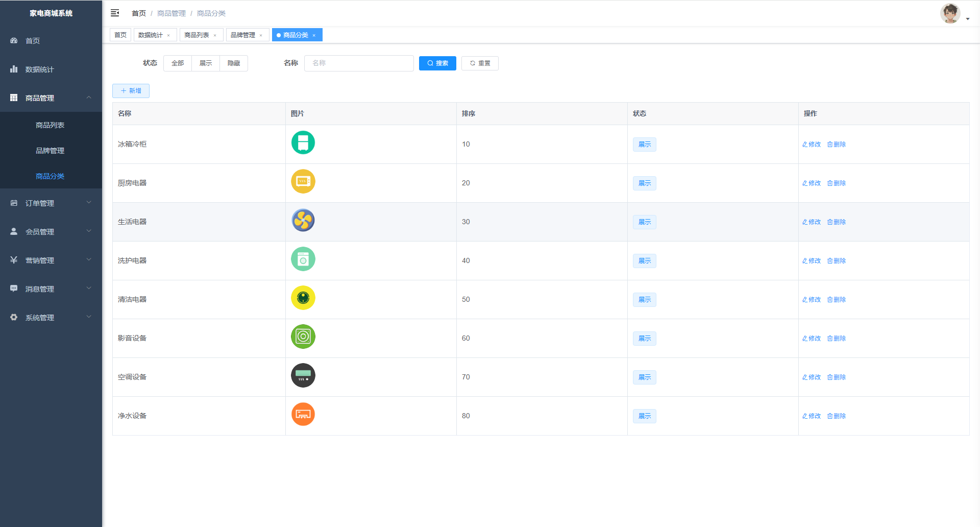Select the 展示 status filter
This screenshot has width=980, height=527.
pyautogui.click(x=206, y=63)
